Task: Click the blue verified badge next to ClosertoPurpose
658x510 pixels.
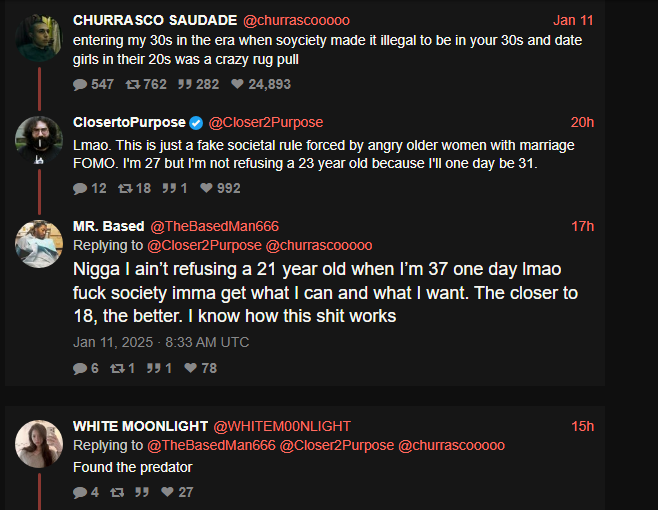Action: [x=196, y=123]
